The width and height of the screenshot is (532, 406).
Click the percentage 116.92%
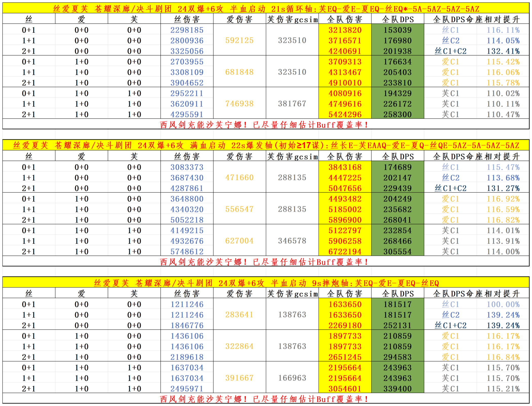pos(503,199)
